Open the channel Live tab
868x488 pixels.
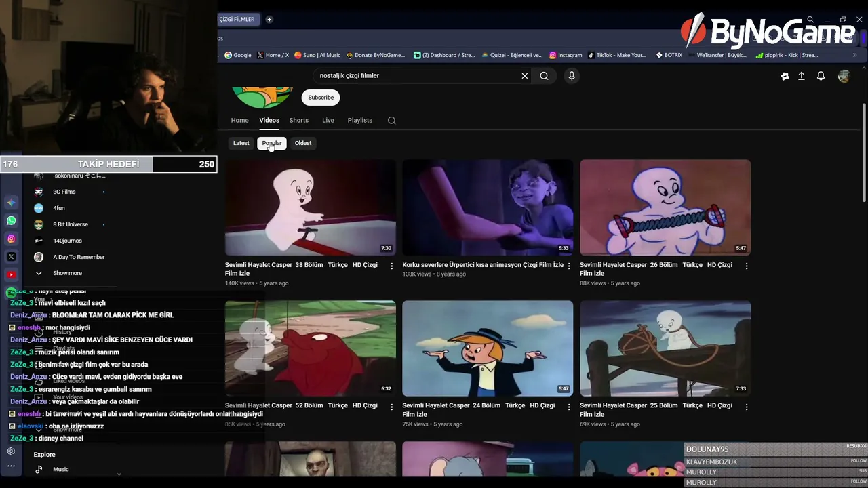(328, 120)
